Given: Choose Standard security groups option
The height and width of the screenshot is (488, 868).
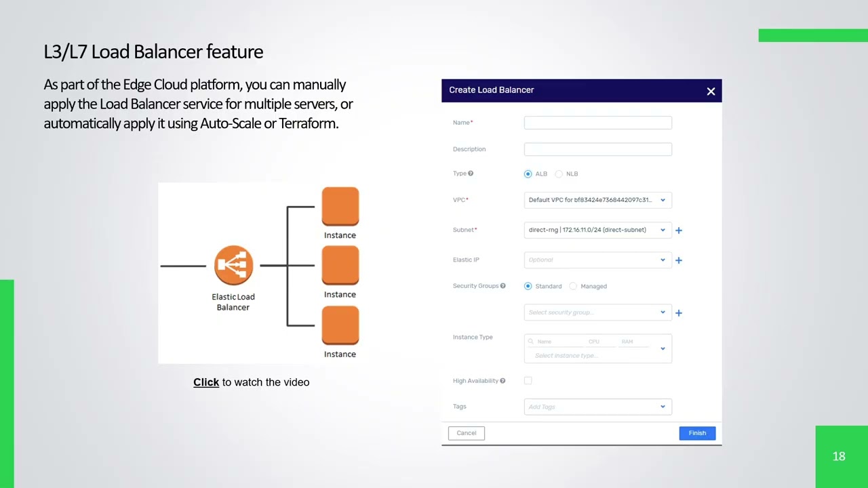Looking at the screenshot, I should [528, 286].
